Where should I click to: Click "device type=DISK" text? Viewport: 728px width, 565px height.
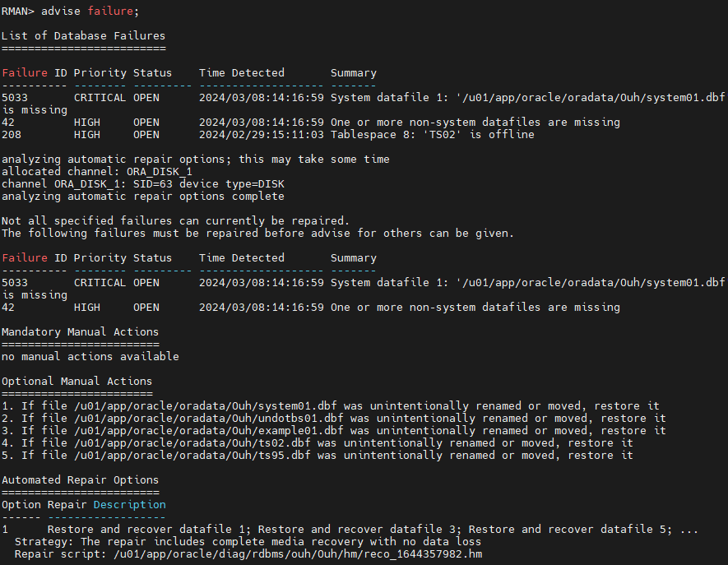(232, 184)
